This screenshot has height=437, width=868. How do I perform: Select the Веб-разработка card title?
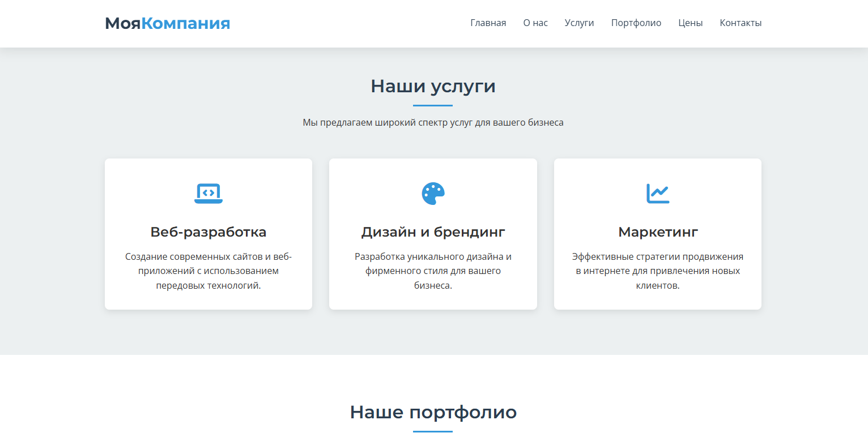pyautogui.click(x=208, y=232)
